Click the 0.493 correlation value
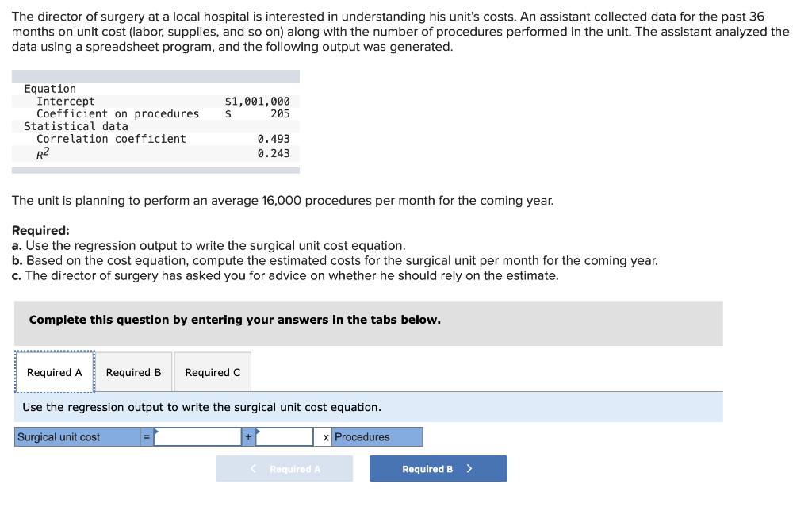 pyautogui.click(x=274, y=139)
